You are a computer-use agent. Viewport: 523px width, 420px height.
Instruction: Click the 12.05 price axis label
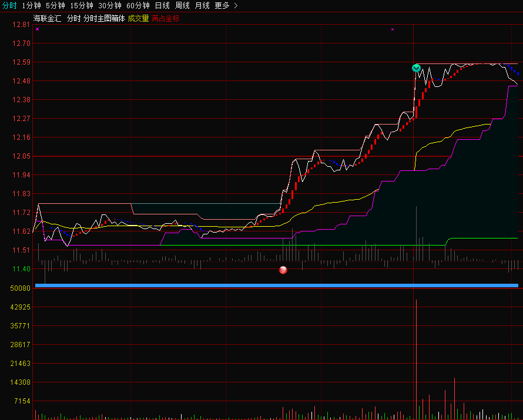(21, 156)
